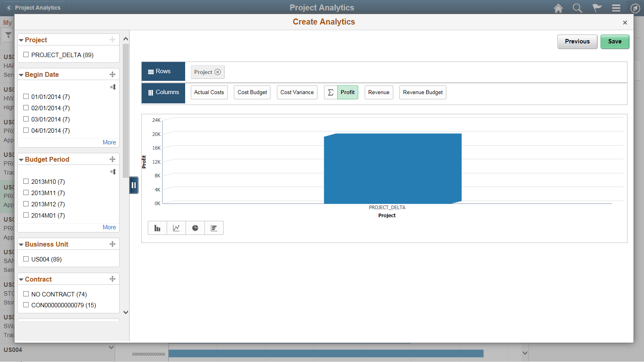644x362 pixels.
Task: Collapse the Begin Date facet section
Action: (21, 74)
